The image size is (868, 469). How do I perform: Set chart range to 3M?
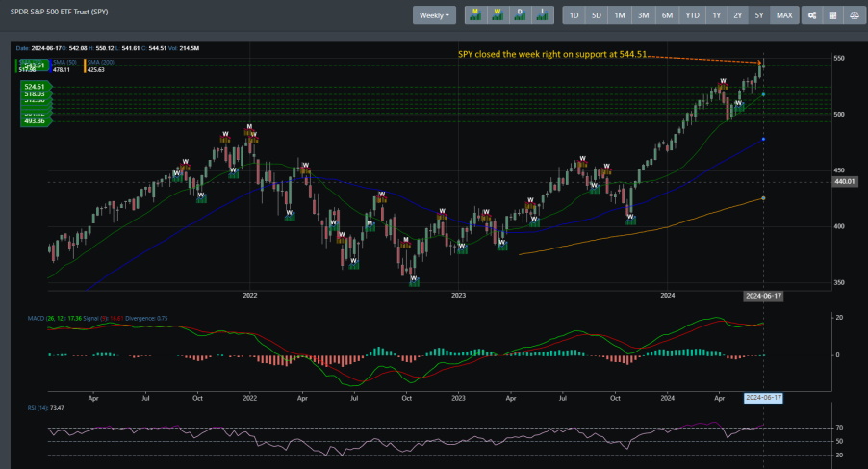coord(643,15)
